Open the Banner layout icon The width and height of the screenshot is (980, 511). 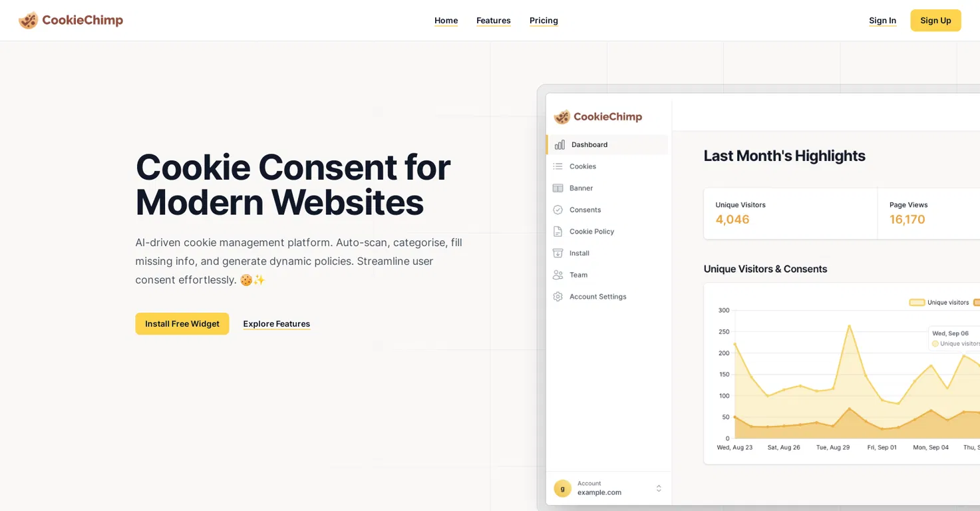point(558,188)
